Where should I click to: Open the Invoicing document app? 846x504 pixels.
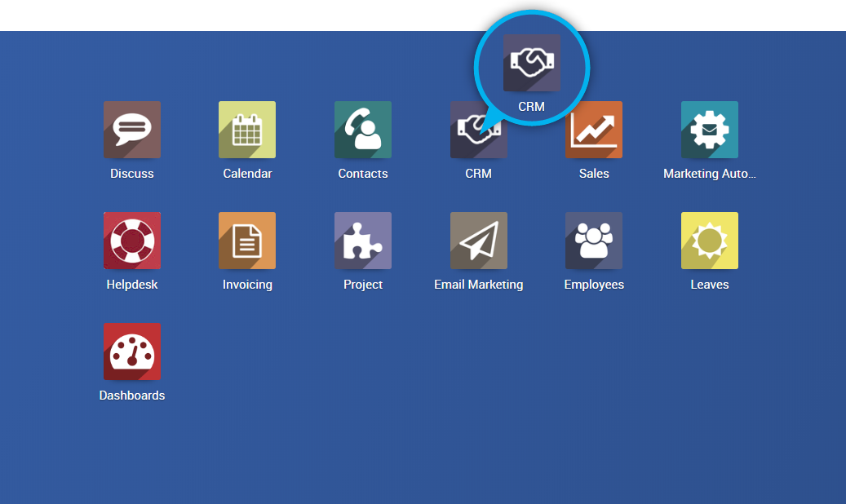(247, 241)
